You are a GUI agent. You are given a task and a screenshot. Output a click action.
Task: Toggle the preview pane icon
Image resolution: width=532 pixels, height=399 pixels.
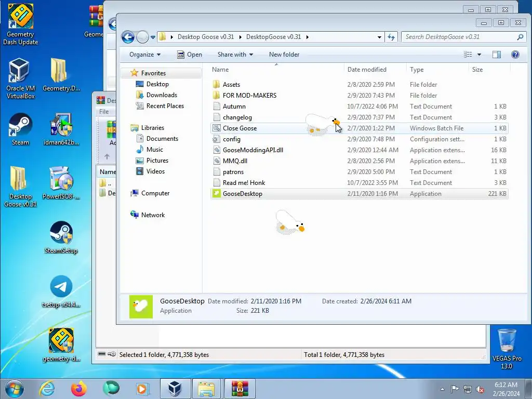pyautogui.click(x=496, y=55)
